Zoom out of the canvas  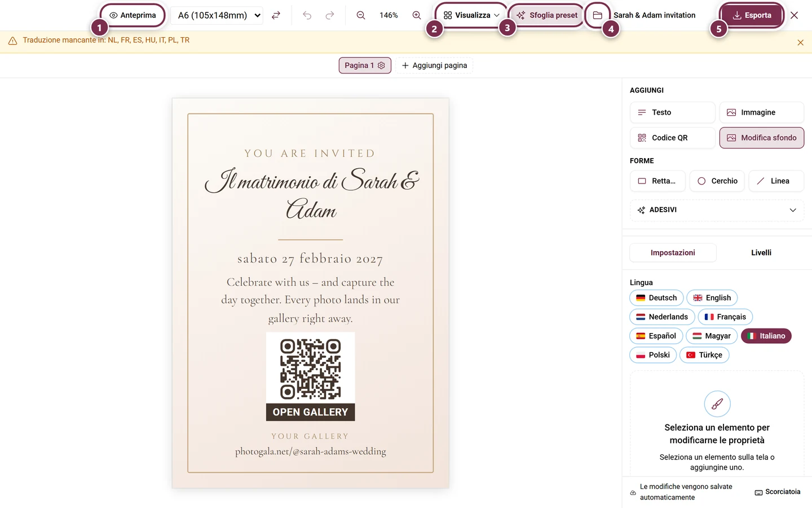tap(361, 15)
